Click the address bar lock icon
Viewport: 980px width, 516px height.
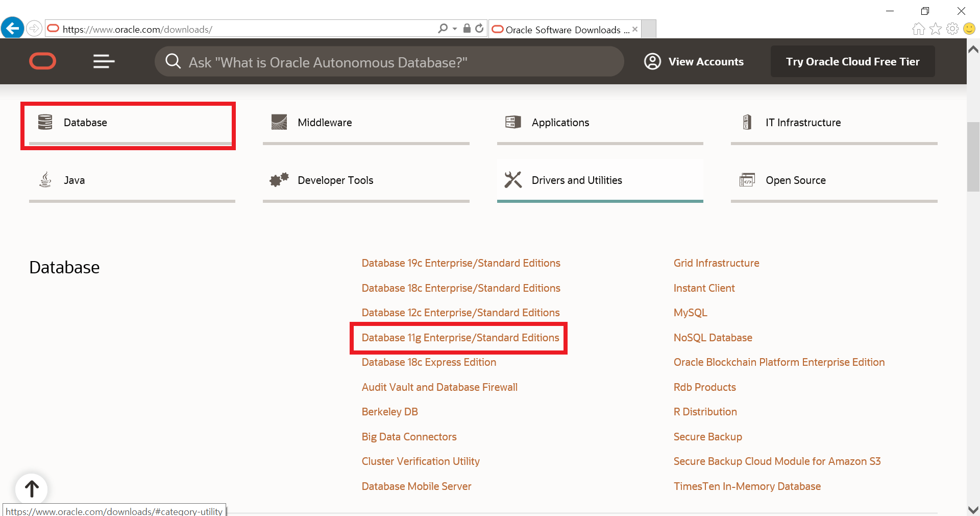tap(467, 29)
